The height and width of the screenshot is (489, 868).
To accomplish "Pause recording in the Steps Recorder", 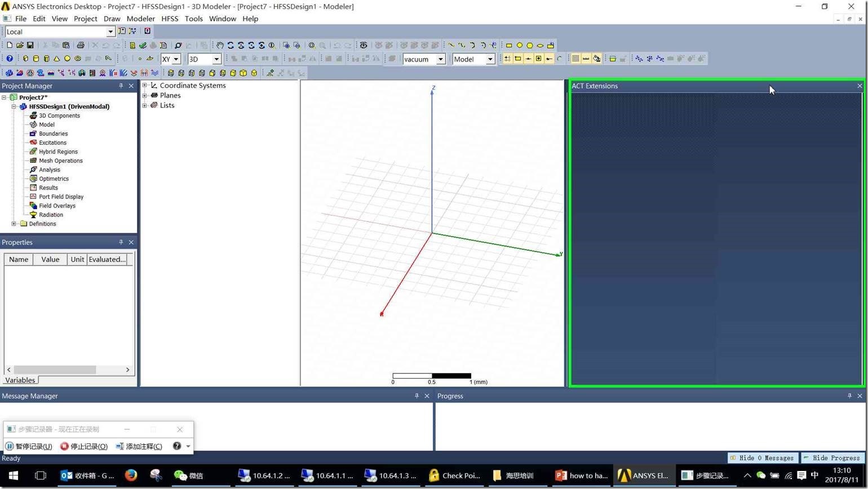I will (x=29, y=446).
